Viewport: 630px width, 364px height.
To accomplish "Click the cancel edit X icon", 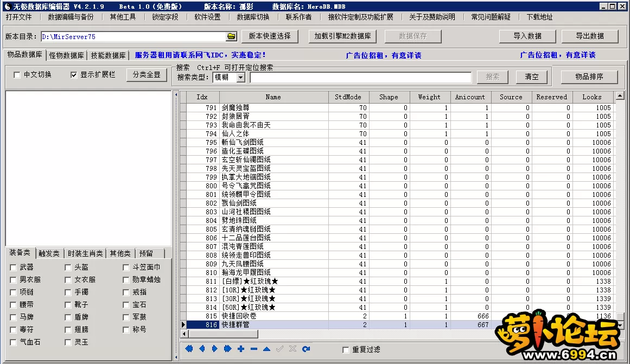I will (292, 349).
